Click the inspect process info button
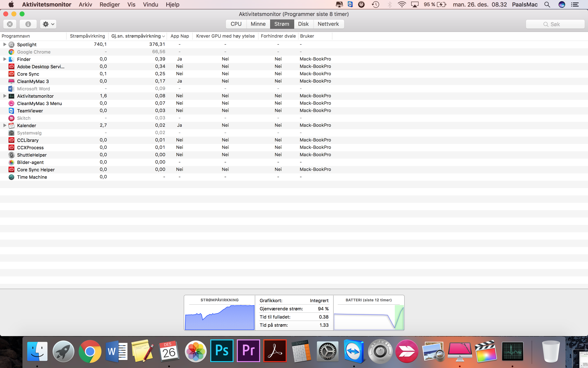 tap(28, 24)
